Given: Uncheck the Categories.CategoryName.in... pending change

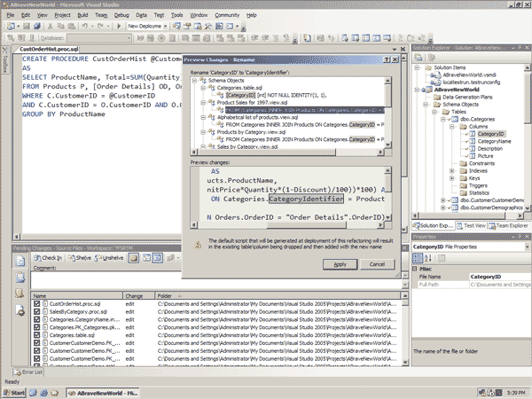Looking at the screenshot, I should (36, 319).
